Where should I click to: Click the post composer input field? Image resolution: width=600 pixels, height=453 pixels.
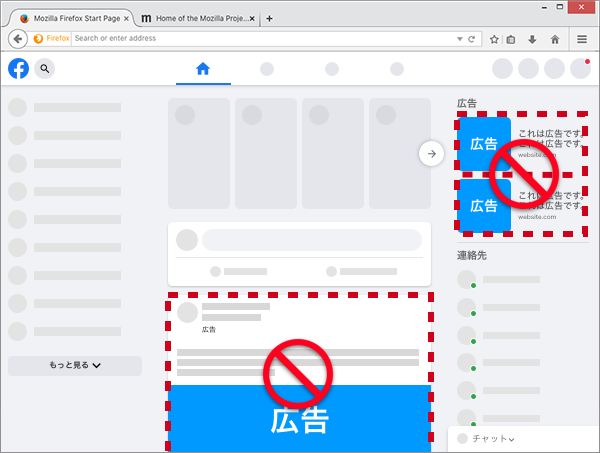(x=312, y=240)
